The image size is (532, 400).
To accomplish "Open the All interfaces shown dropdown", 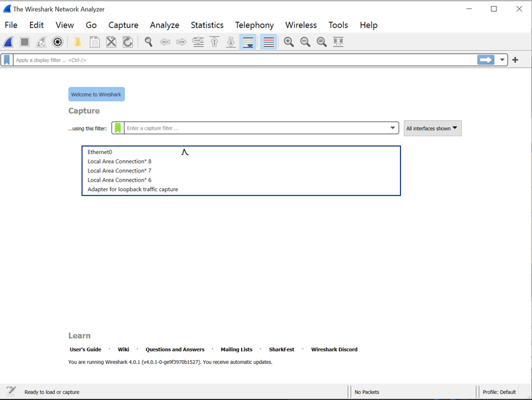I will pos(432,128).
